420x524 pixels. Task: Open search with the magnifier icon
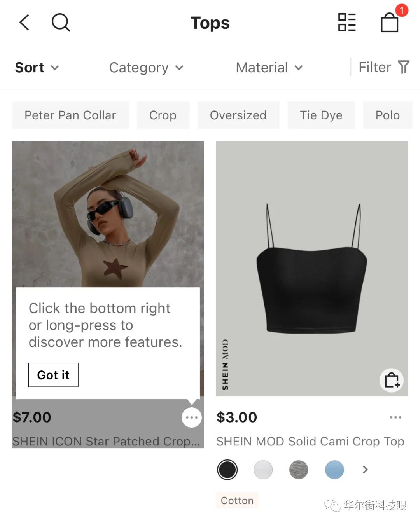tap(61, 23)
